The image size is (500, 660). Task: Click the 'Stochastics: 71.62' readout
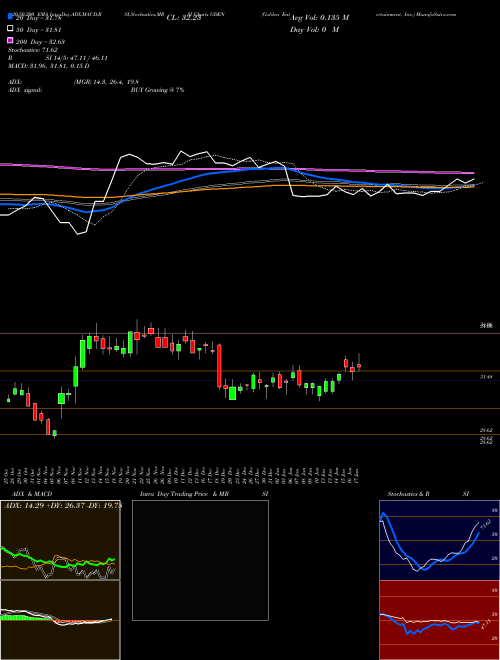33,50
